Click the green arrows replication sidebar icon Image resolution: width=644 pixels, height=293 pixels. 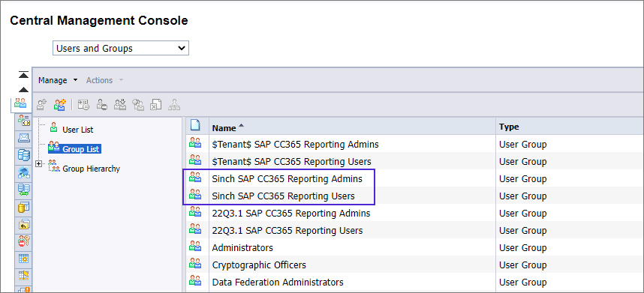(x=24, y=190)
